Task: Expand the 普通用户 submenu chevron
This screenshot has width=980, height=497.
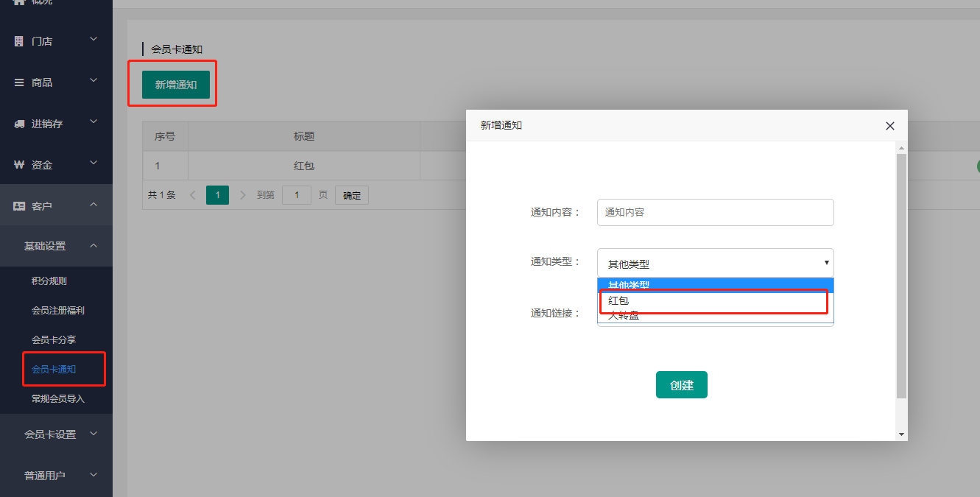Action: (94, 474)
